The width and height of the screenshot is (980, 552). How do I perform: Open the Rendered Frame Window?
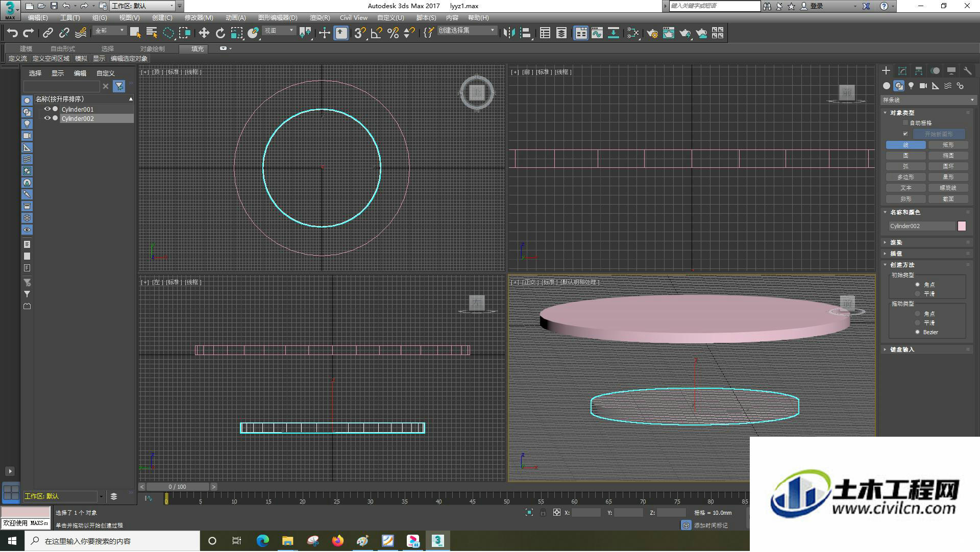click(x=669, y=33)
